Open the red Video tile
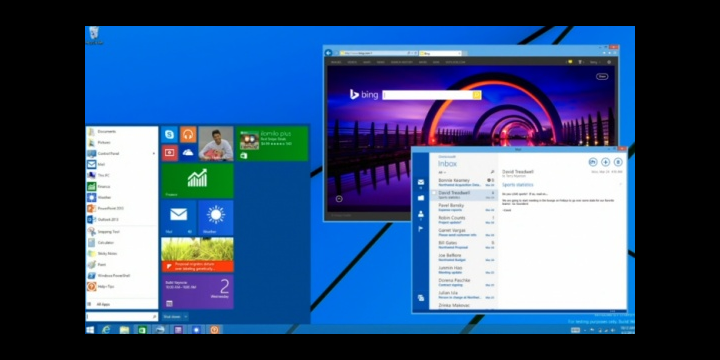Viewport: 720px width, 360px height. [x=169, y=153]
